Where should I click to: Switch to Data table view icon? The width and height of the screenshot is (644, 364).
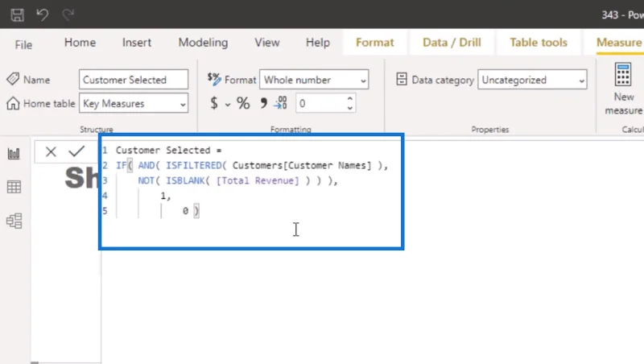[14, 187]
